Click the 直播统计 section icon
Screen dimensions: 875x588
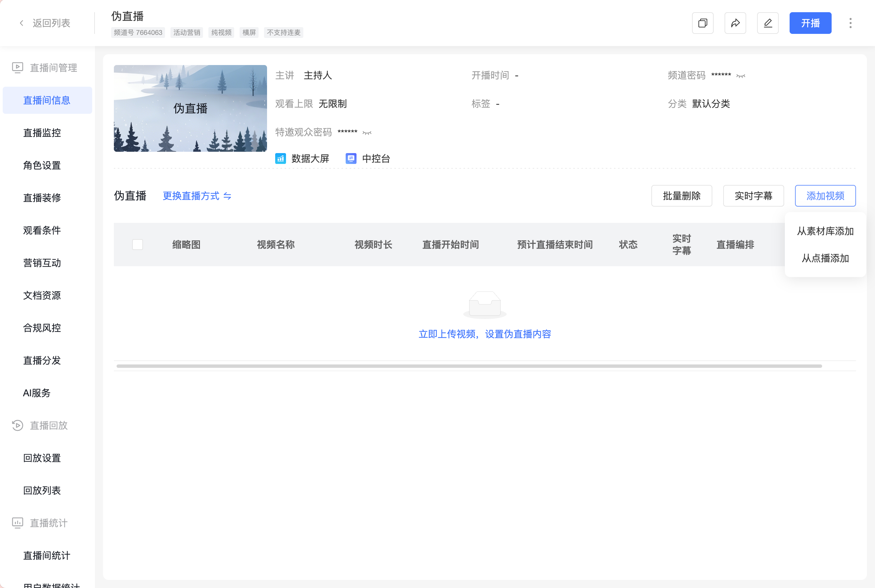pos(17,523)
